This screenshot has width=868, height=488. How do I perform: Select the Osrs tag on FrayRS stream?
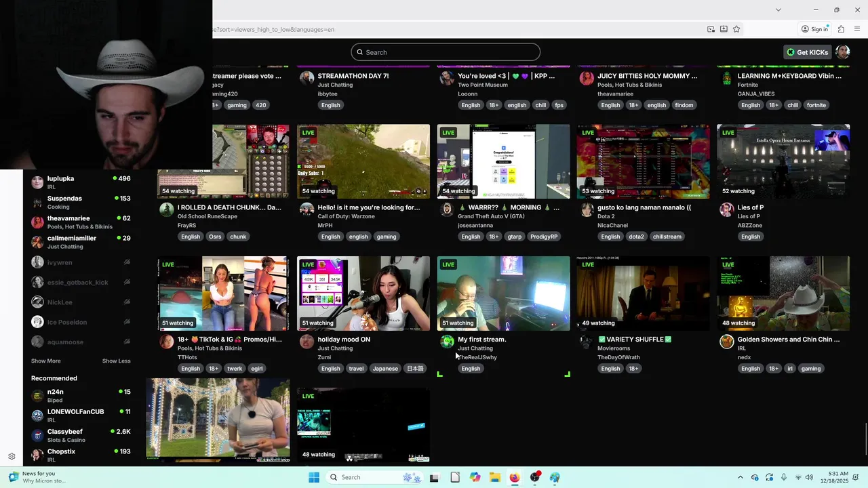(215, 237)
